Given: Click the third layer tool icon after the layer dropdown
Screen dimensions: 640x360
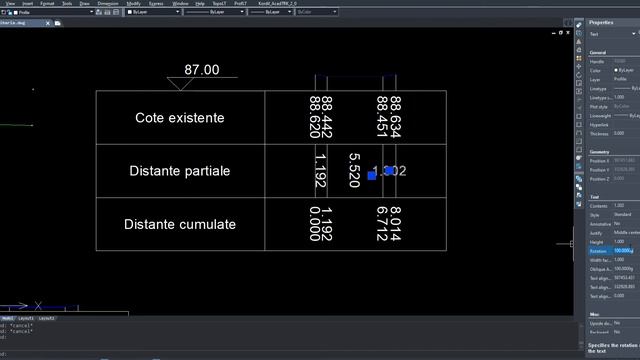Looking at the screenshot, I should coord(116,12).
